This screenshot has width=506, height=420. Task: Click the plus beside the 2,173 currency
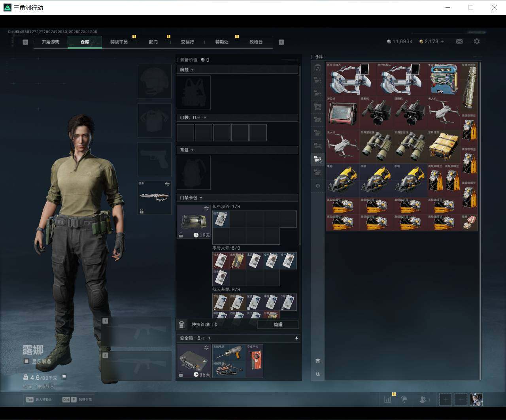pos(442,41)
